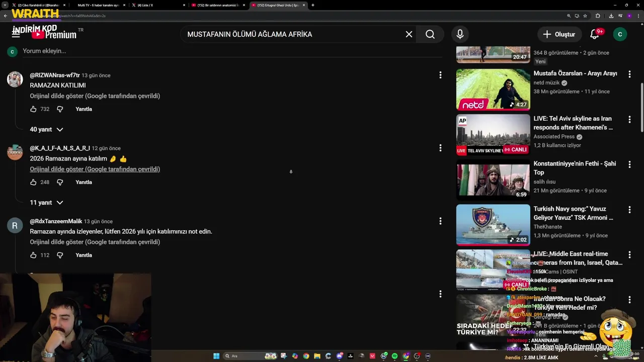
Task: Open options for Konstantiniyye'nin Fethi video
Action: coord(629,164)
